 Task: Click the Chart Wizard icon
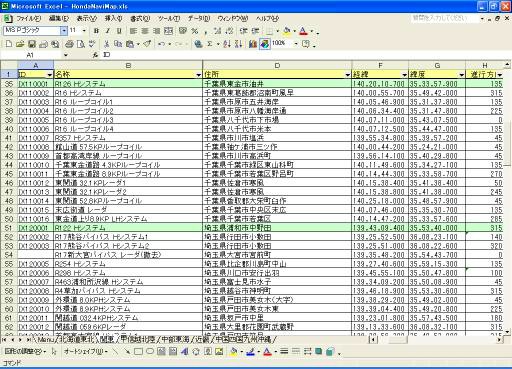click(253, 44)
